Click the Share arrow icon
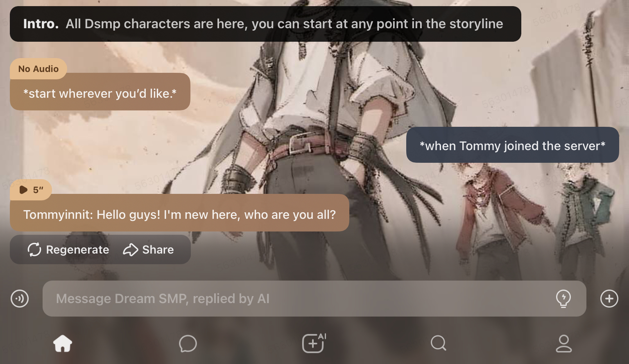629x364 pixels. point(131,249)
